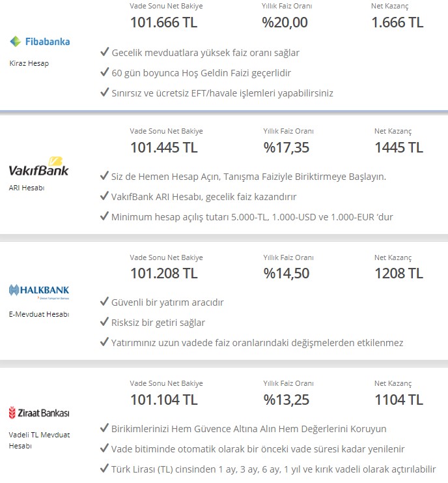Click the Ziraat Bankası logo
Viewport: 448px width, 483px height.
click(39, 413)
